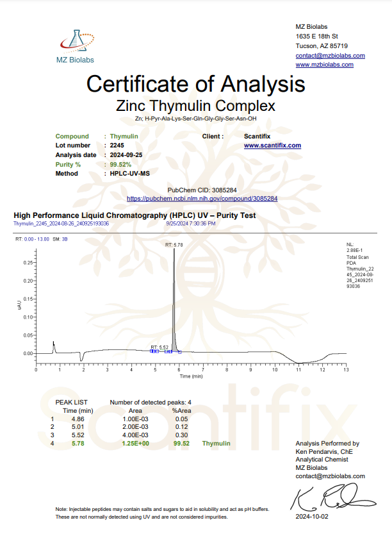
Task: Click the Certificate of Analysis title
Action: (x=195, y=83)
